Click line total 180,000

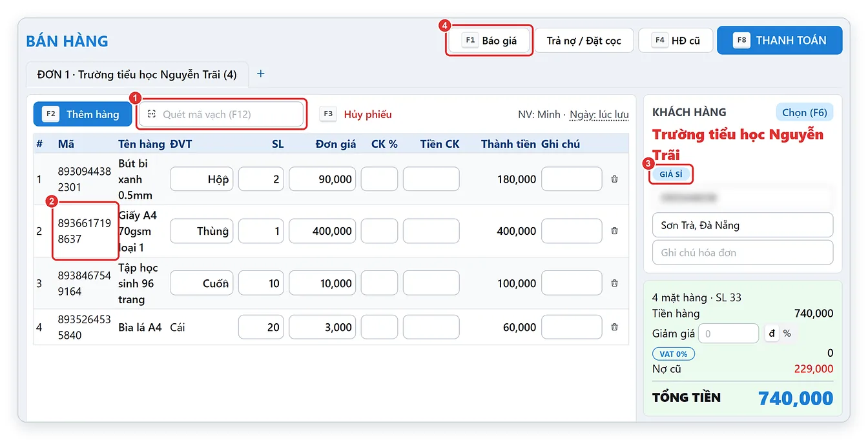pyautogui.click(x=517, y=179)
